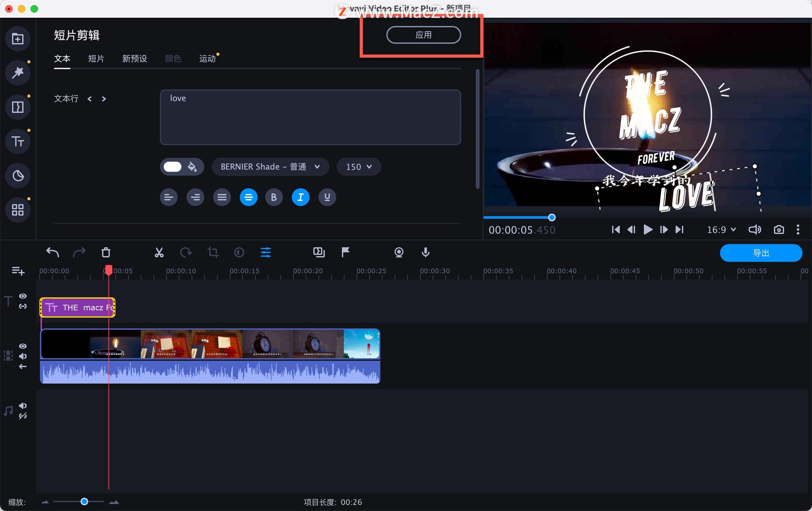812x511 pixels.
Task: Add a marker with flag icon
Action: (346, 252)
